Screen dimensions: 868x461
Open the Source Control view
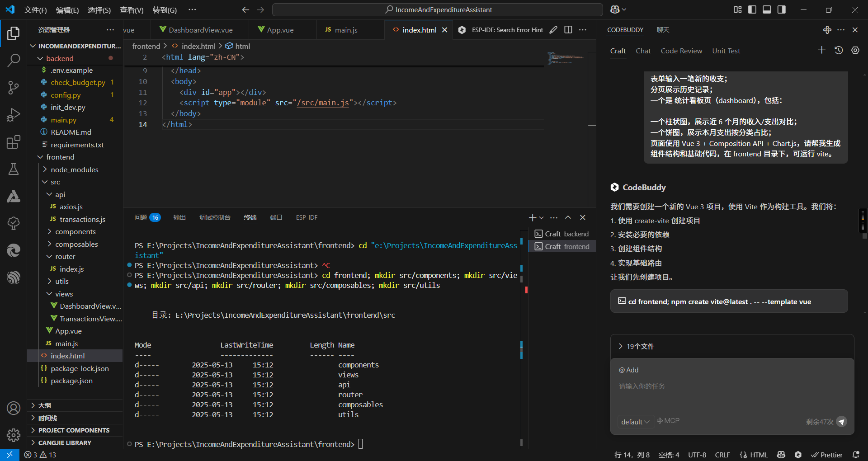tap(14, 87)
